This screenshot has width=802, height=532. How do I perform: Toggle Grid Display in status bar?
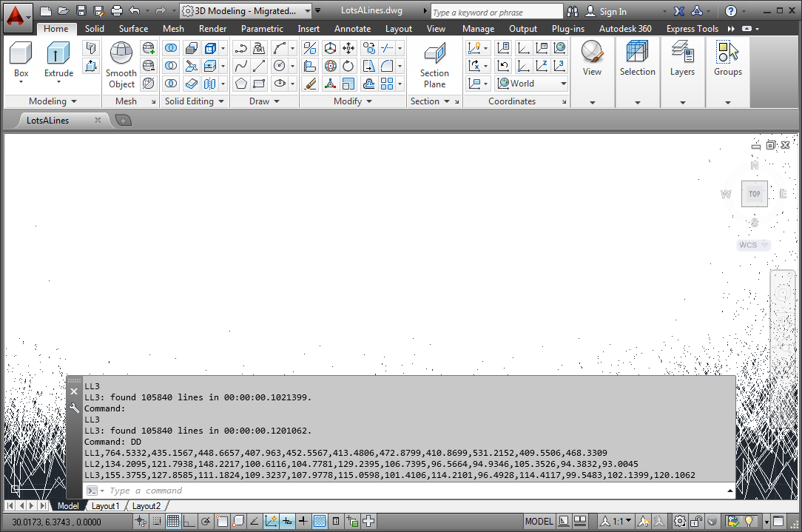172,522
